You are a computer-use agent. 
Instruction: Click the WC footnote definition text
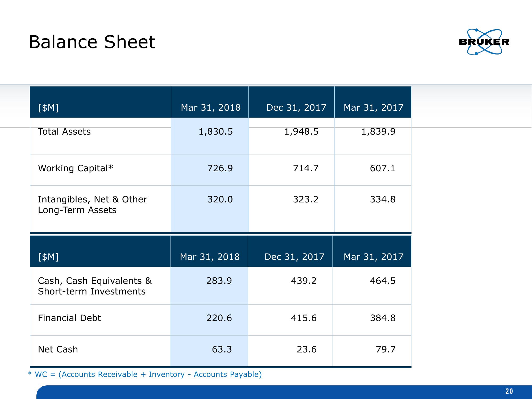click(145, 375)
